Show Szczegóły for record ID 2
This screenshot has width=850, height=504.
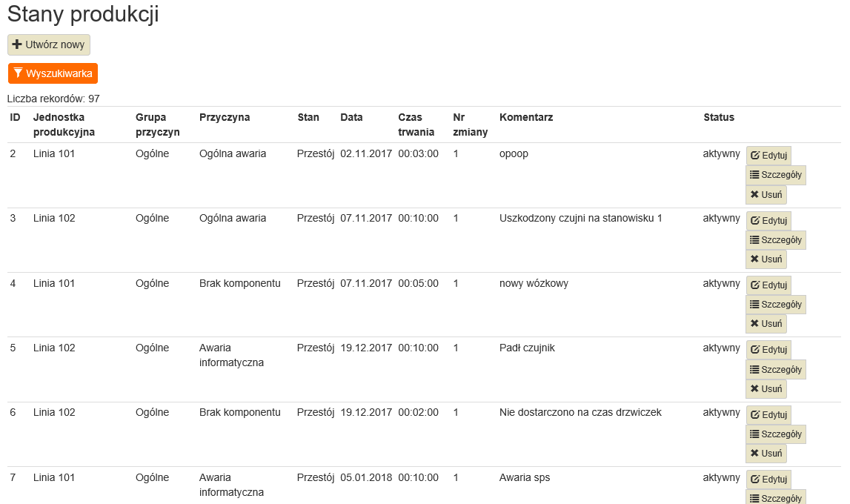(776, 175)
